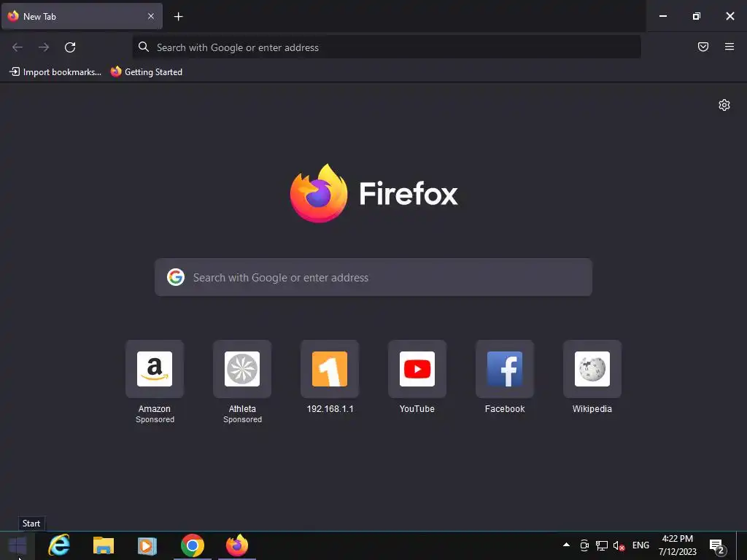Click the device tray icon beside network
747x560 pixels.
[x=584, y=545]
